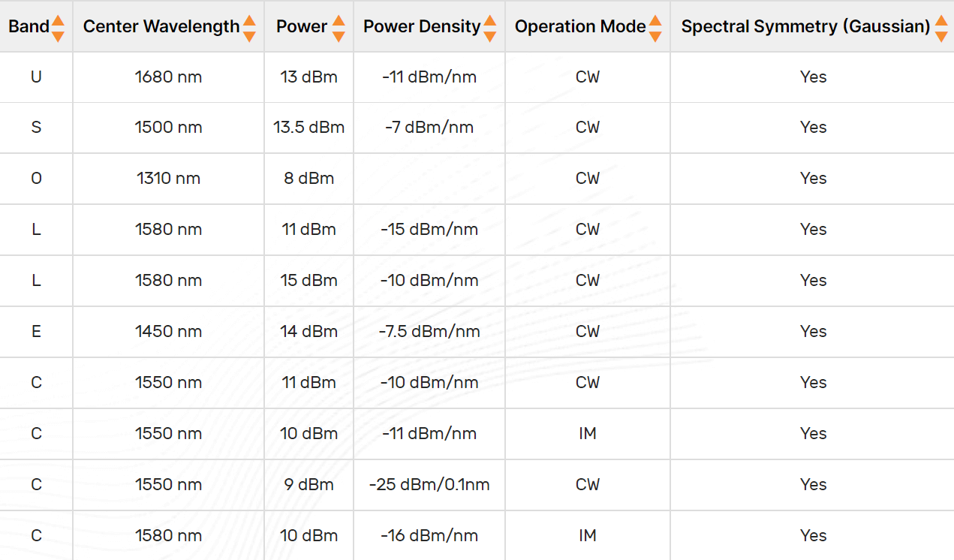Click the Center Wavelength column header text

click(161, 27)
